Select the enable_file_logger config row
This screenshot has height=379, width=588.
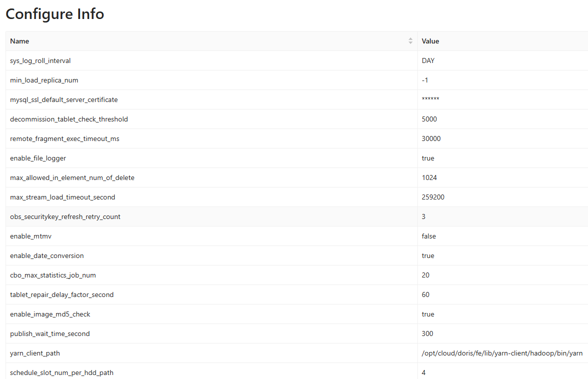click(38, 158)
